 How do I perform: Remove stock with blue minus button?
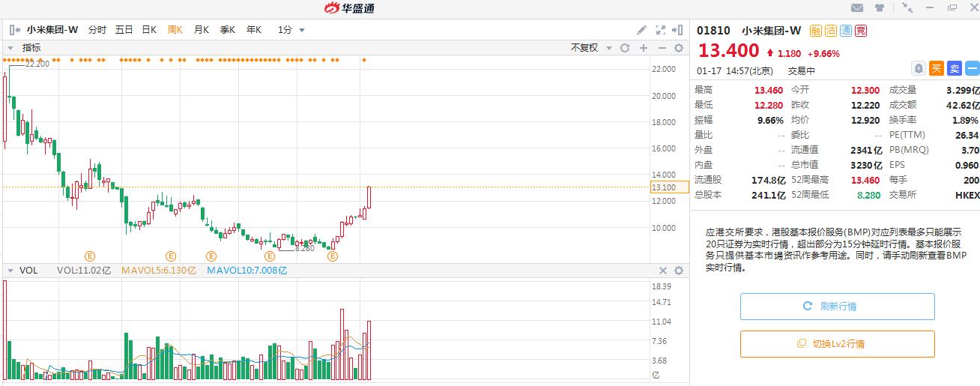coord(972,68)
